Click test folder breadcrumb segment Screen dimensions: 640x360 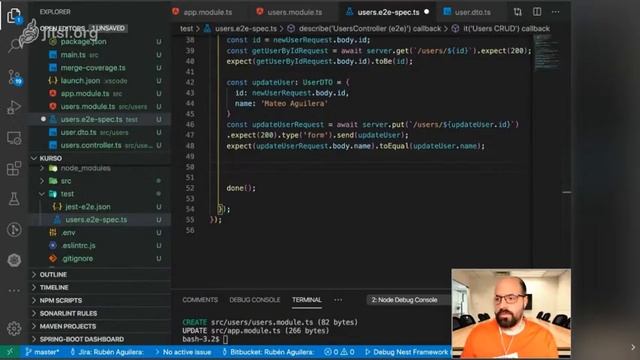[186, 29]
